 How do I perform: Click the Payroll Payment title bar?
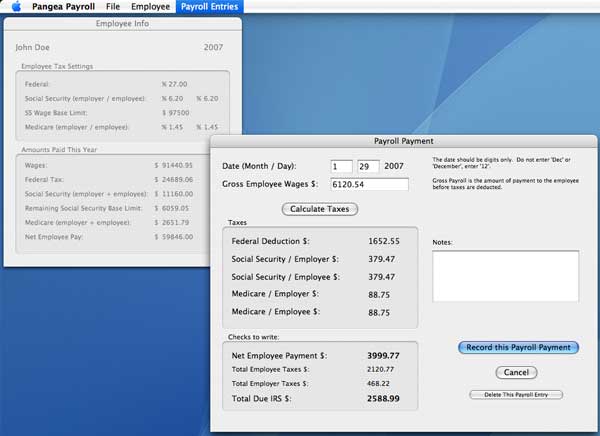click(x=403, y=142)
